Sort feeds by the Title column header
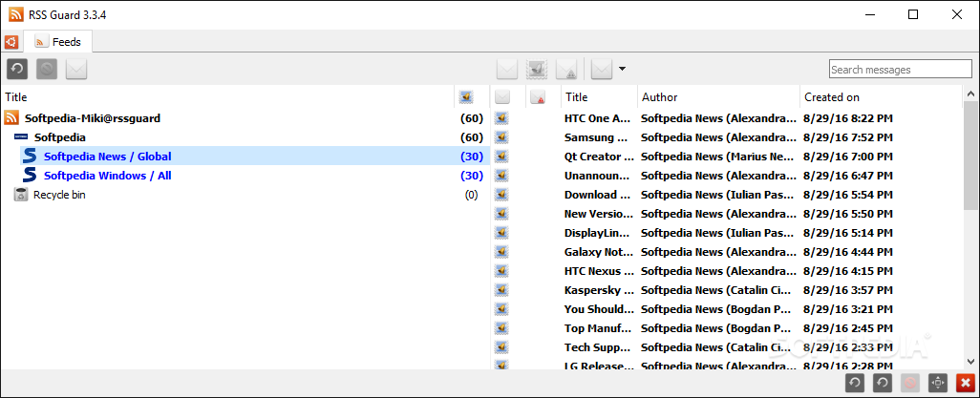 [x=16, y=96]
